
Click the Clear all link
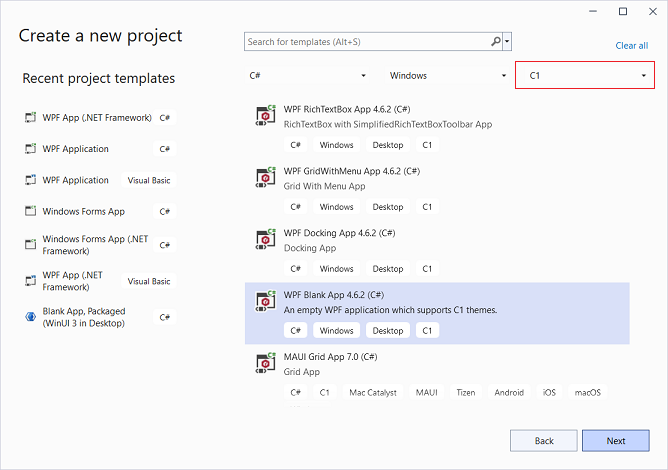631,46
